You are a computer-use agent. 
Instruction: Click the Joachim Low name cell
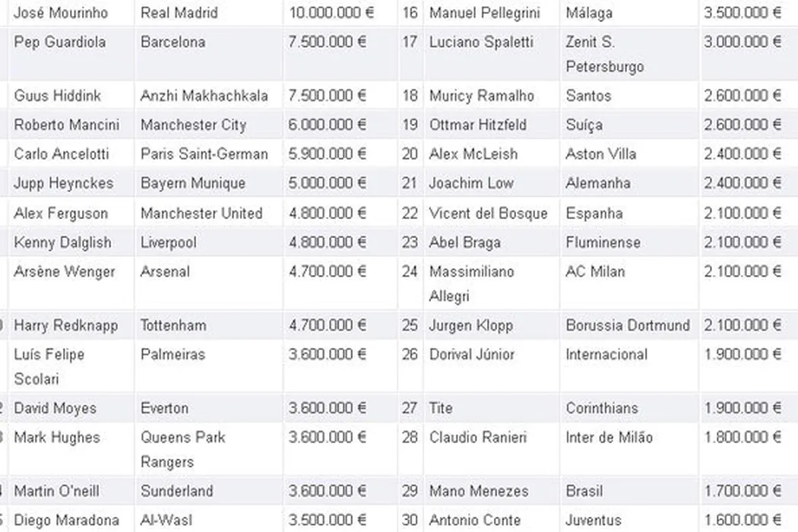coord(471,183)
